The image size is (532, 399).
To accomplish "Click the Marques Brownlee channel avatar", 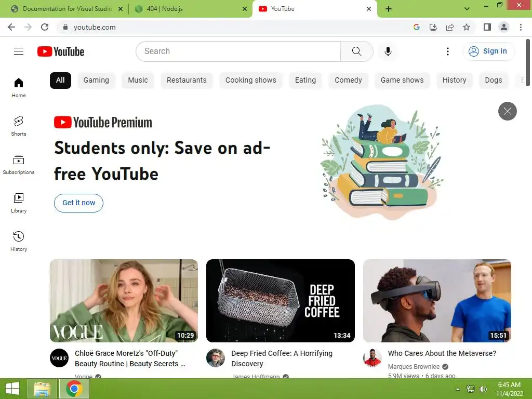I will (x=372, y=358).
